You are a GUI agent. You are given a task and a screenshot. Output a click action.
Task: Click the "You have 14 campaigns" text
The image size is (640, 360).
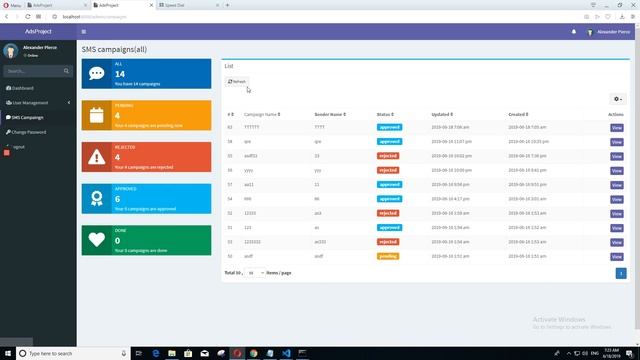[x=137, y=84]
